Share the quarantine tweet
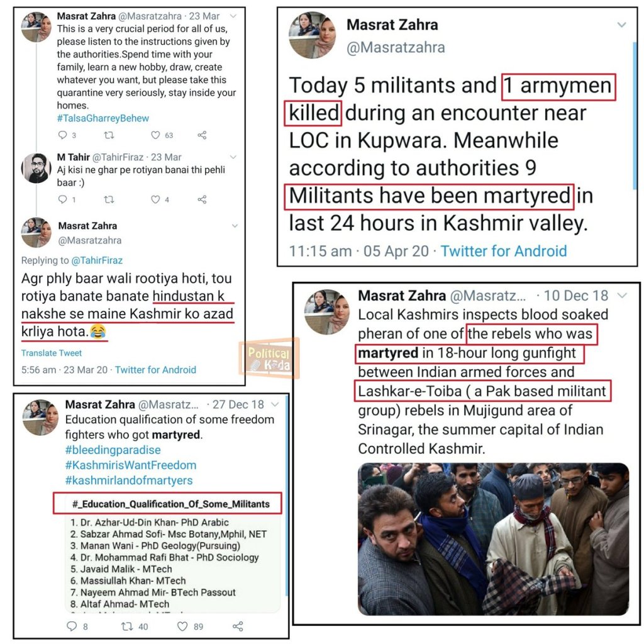Viewport: 644px width, 644px height. coord(202,135)
